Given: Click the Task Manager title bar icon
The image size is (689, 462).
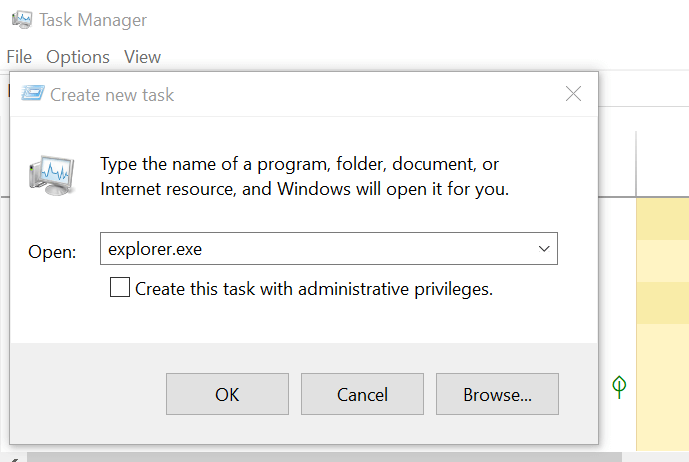Looking at the screenshot, I should coord(22,20).
